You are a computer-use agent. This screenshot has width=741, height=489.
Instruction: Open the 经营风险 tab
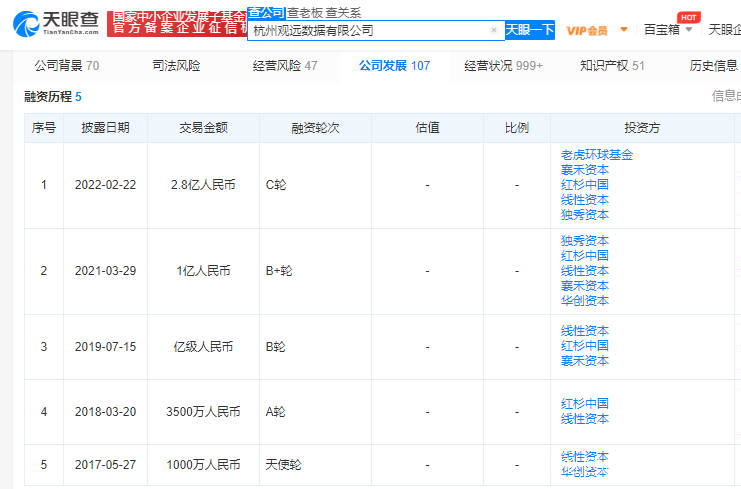[285, 66]
